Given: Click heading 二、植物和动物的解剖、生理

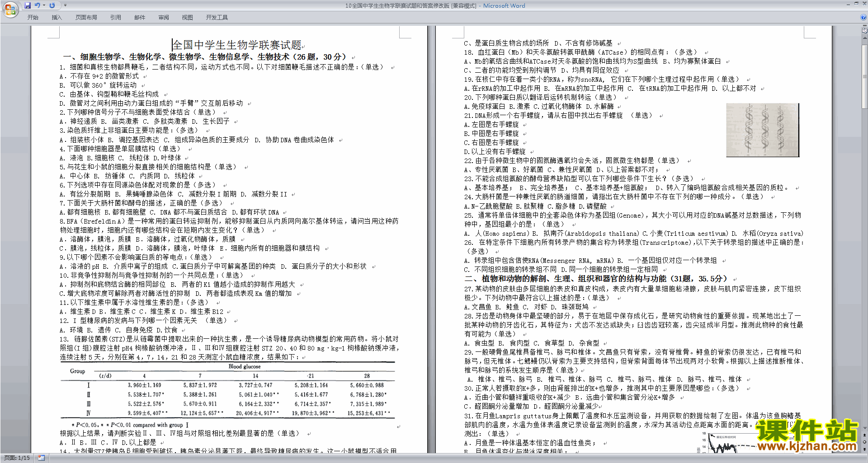Looking at the screenshot, I should 596,279.
